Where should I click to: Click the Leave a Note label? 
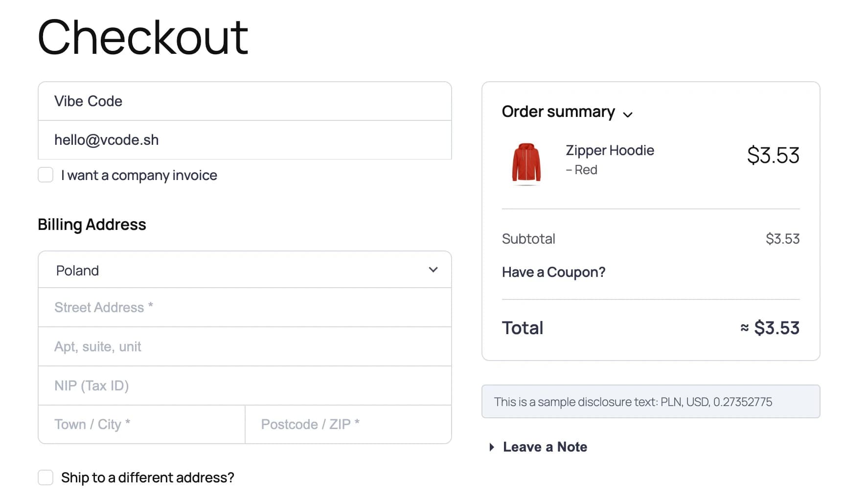(x=545, y=447)
